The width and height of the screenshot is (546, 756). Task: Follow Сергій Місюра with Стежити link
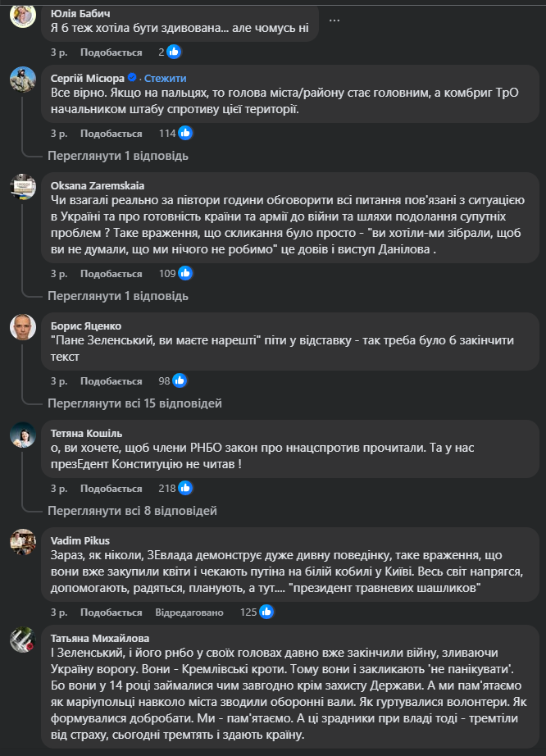(x=165, y=78)
